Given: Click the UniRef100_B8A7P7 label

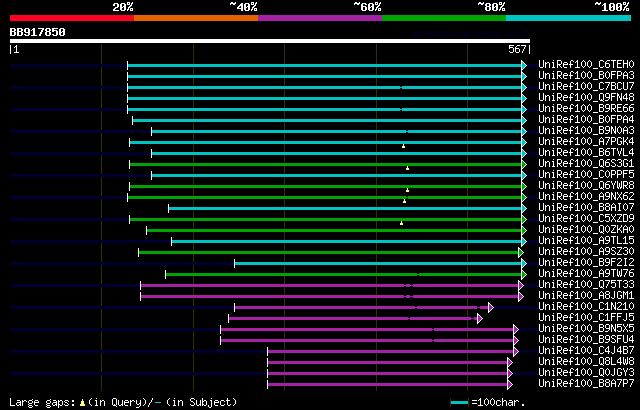Looking at the screenshot, I should [x=586, y=384].
